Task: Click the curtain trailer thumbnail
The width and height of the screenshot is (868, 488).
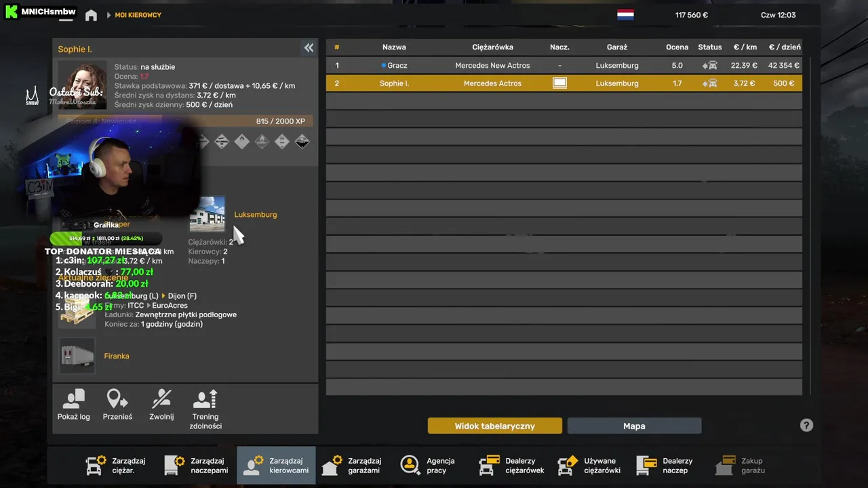Action: (x=77, y=356)
